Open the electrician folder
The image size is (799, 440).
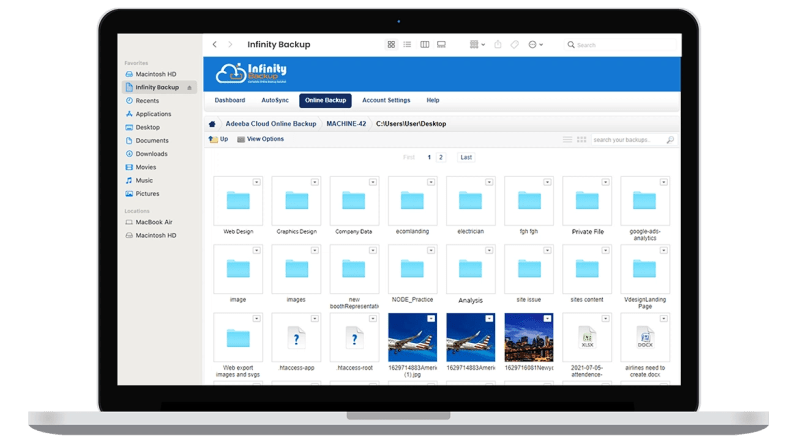pos(470,201)
